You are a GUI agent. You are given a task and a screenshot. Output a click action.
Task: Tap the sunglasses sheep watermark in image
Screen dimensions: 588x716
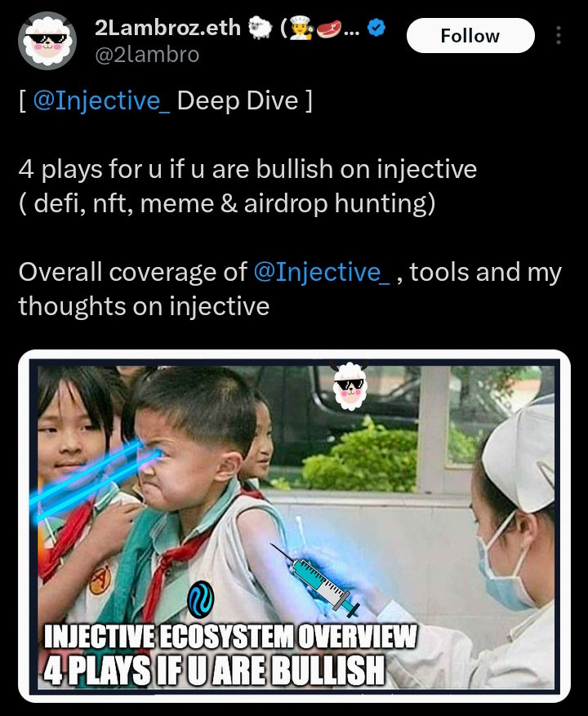349,385
